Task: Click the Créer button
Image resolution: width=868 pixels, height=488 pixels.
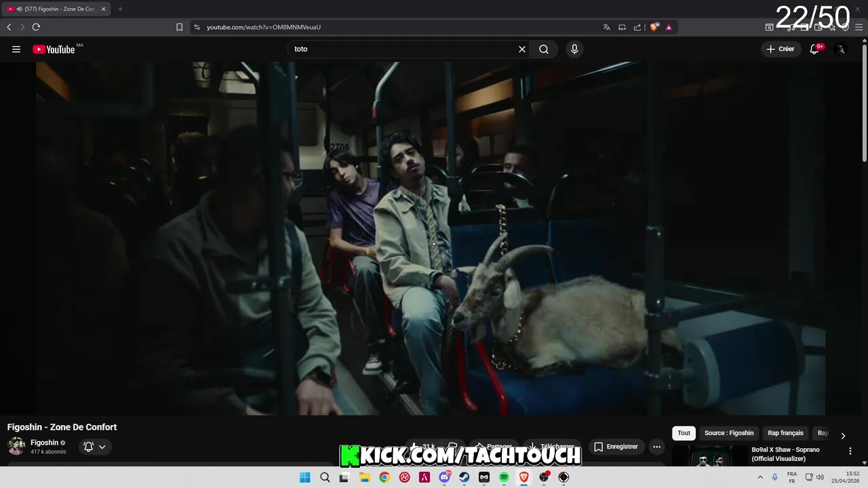Action: [781, 49]
